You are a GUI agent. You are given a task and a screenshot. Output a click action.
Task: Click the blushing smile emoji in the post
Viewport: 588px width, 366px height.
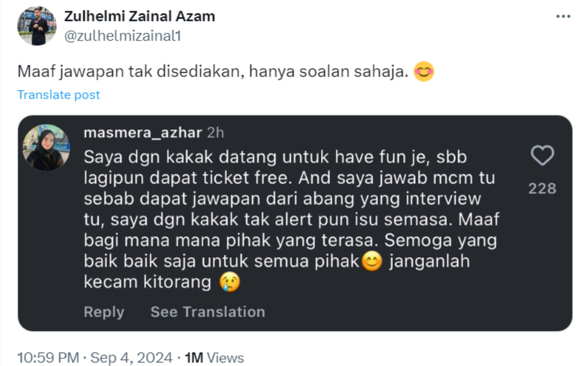[x=424, y=71]
